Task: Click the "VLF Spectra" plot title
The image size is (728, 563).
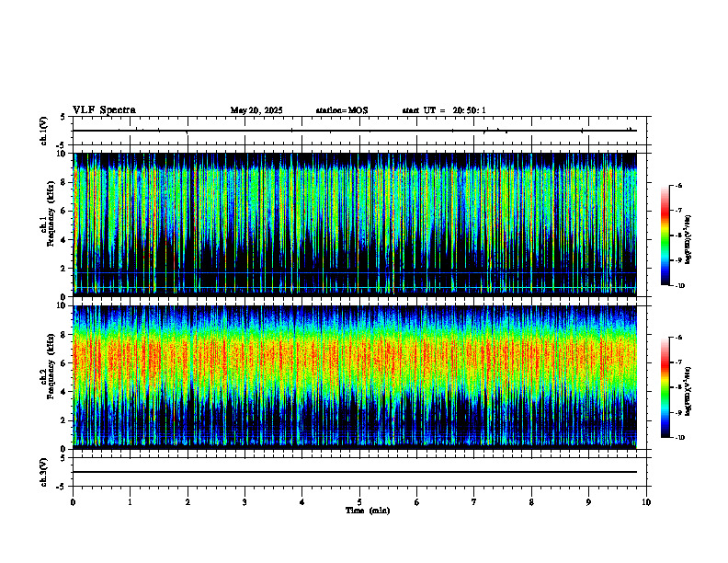Action: [x=104, y=110]
